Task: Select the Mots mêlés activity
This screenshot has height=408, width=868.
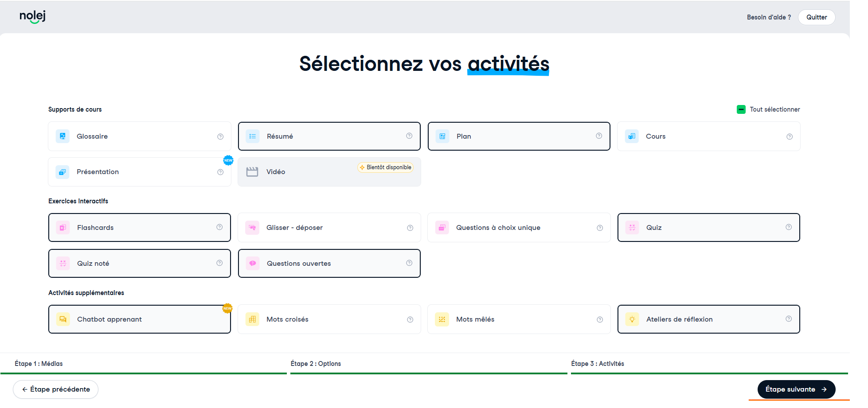Action: coord(519,319)
